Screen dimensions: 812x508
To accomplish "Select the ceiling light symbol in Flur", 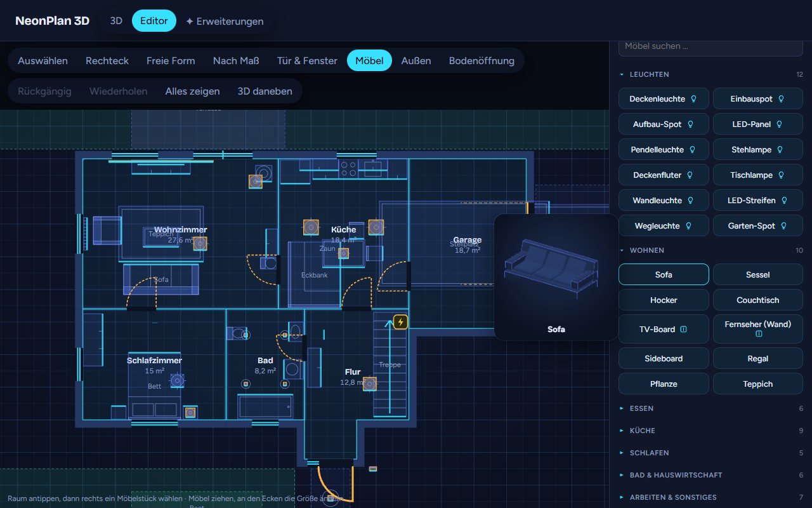I will 370,384.
